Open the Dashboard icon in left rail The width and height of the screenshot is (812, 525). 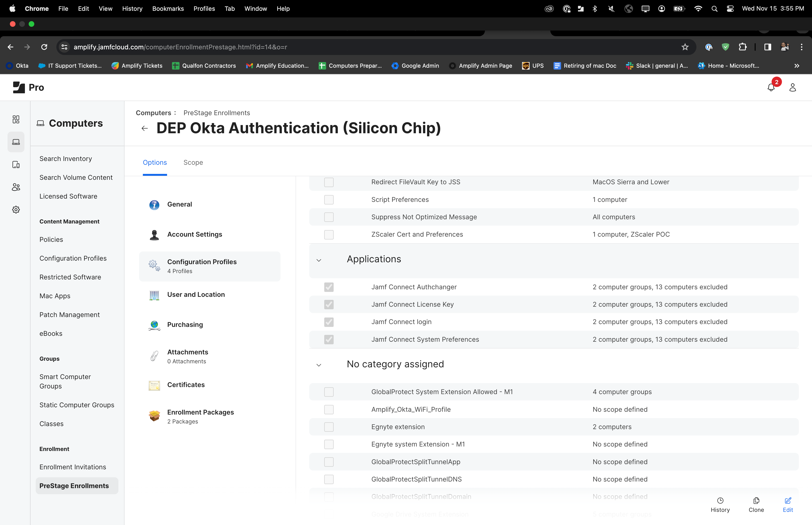[16, 119]
